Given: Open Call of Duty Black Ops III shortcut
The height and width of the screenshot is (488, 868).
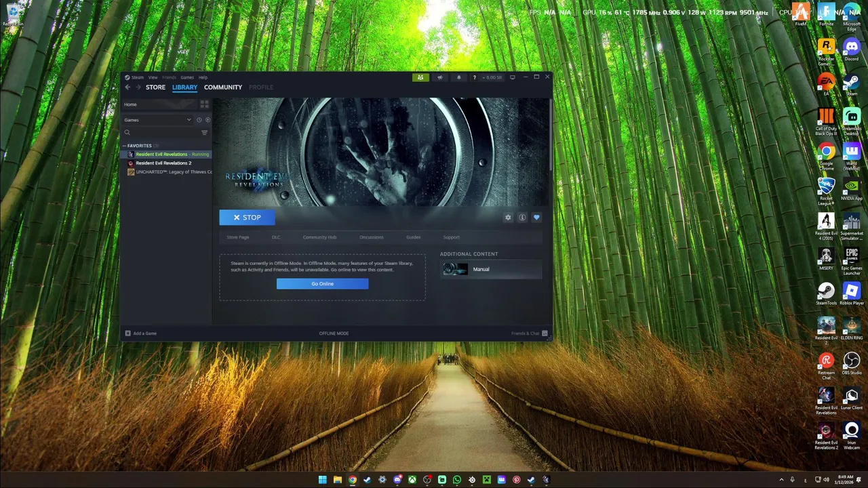Looking at the screenshot, I should pyautogui.click(x=826, y=123).
